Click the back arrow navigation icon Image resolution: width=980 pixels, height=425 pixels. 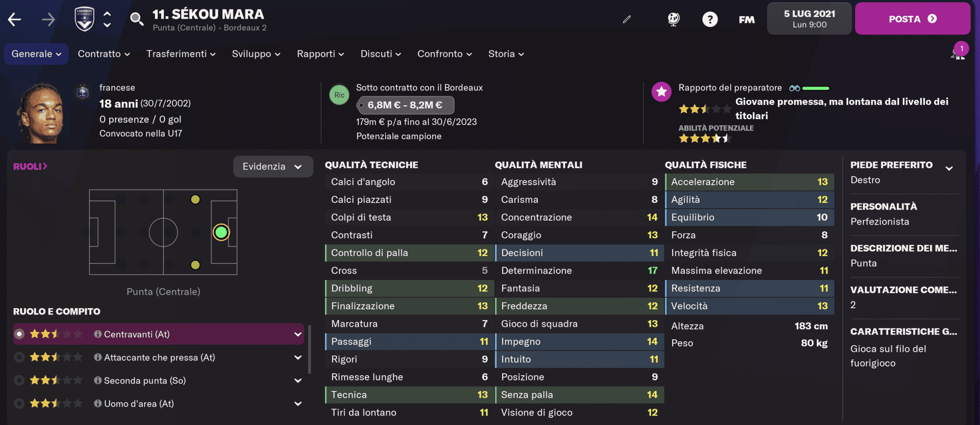coord(15,20)
